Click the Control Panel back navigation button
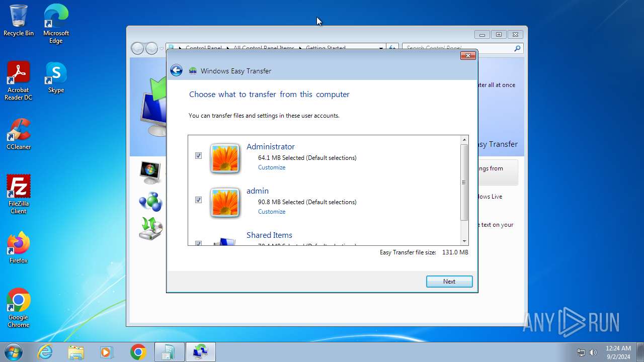Image resolution: width=644 pixels, height=362 pixels. click(137, 48)
